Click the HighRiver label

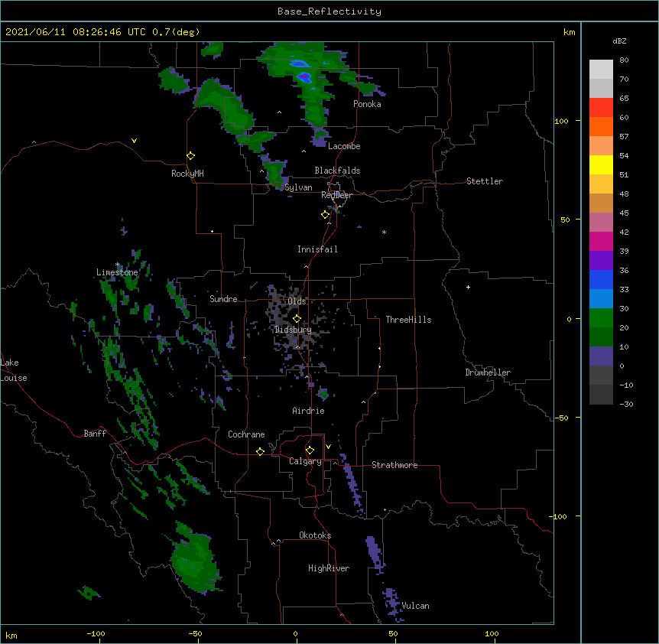point(329,568)
